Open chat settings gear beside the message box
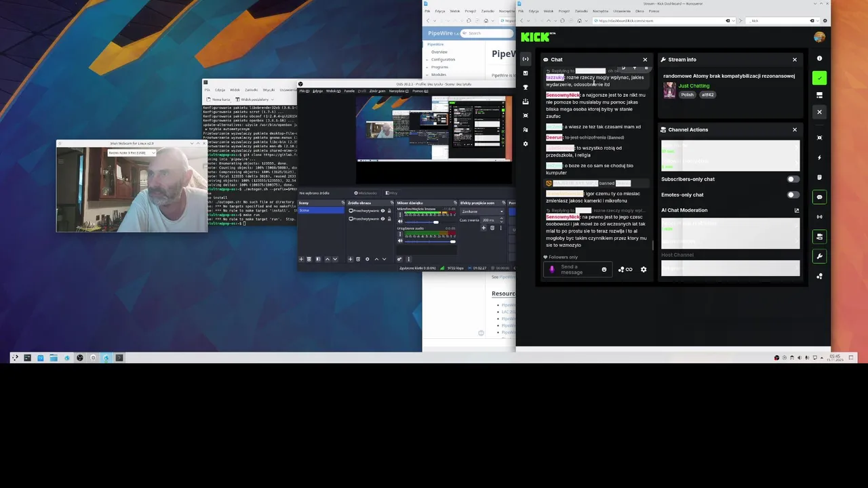The image size is (868, 488). point(644,270)
